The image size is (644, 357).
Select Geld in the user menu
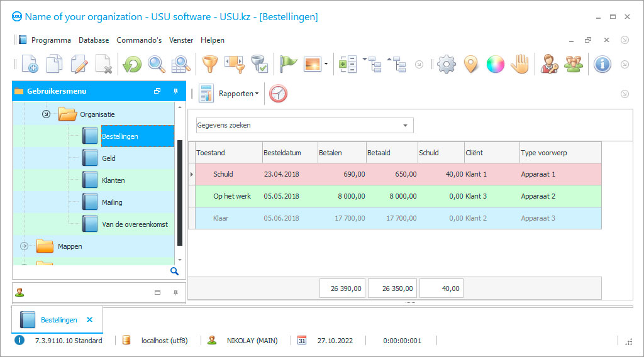coord(108,158)
